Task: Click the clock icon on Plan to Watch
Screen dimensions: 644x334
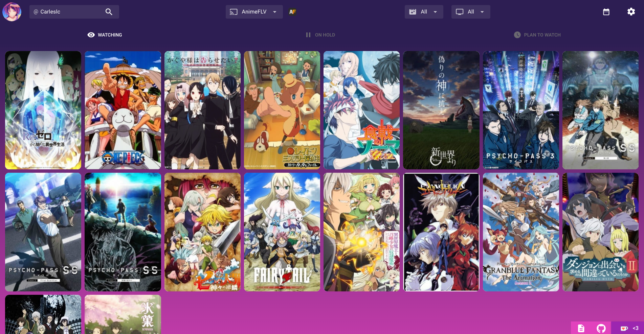Action: 517,35
